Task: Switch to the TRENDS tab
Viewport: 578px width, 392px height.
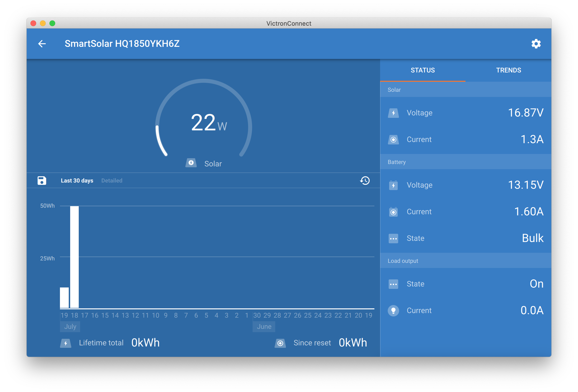Action: pyautogui.click(x=508, y=70)
